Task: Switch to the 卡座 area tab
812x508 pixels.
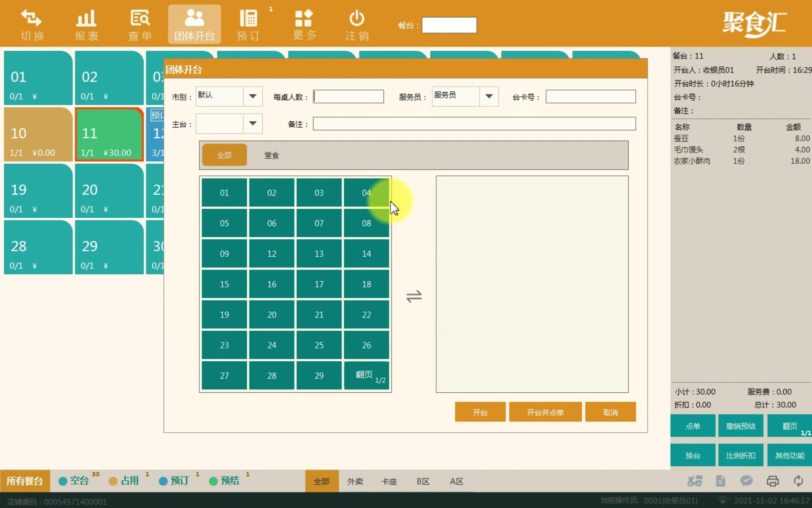Action: pos(389,481)
